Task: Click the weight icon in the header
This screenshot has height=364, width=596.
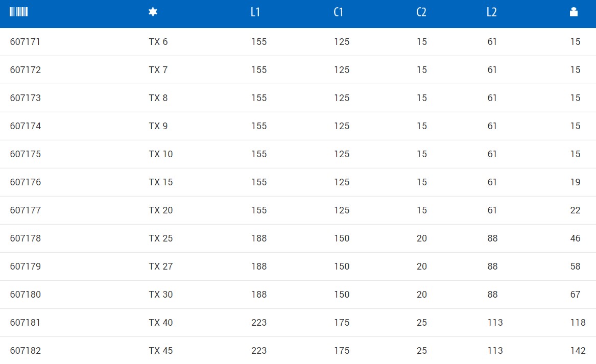Action: 574,12
